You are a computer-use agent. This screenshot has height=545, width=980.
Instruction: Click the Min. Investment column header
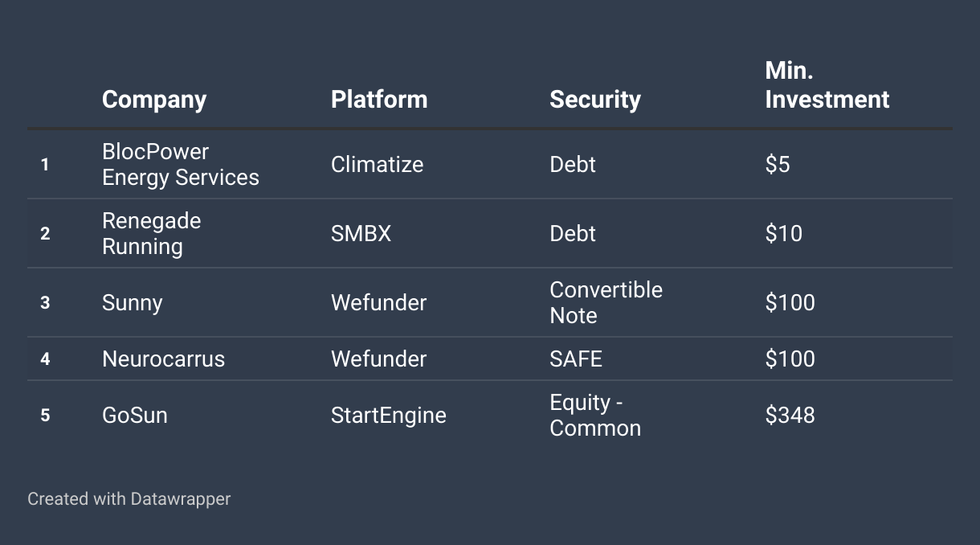827,85
